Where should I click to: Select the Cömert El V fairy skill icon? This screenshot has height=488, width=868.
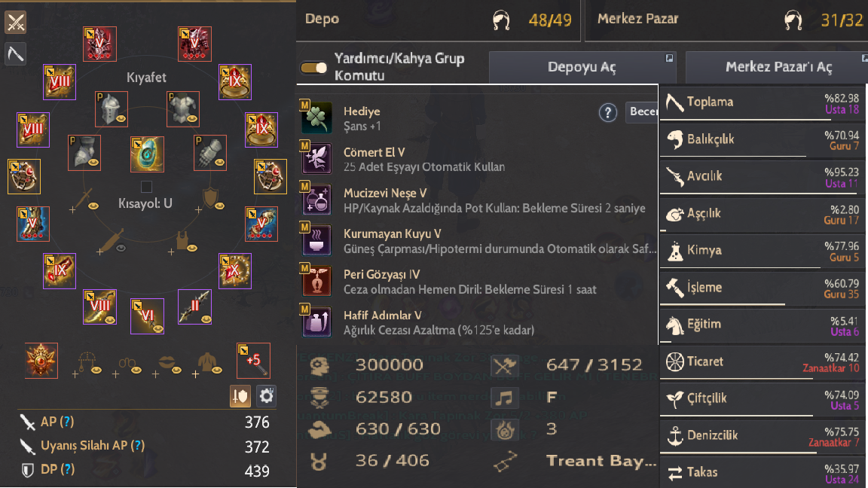pyautogui.click(x=317, y=159)
